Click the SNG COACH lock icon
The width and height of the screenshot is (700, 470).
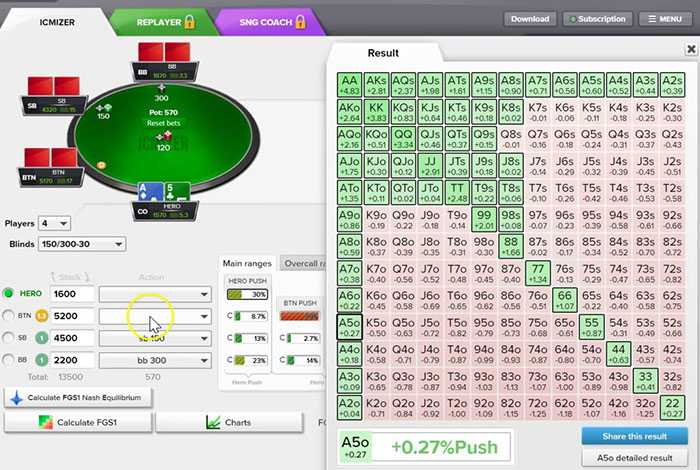tap(300, 22)
